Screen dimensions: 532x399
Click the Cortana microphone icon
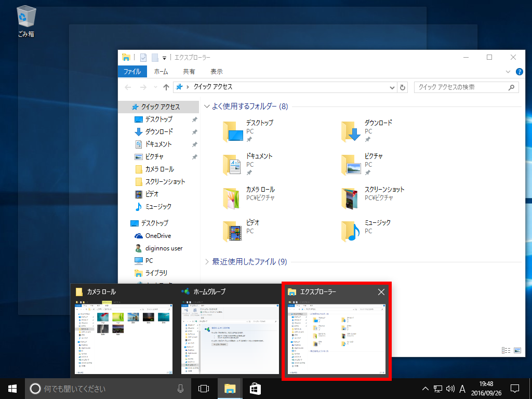click(x=180, y=389)
